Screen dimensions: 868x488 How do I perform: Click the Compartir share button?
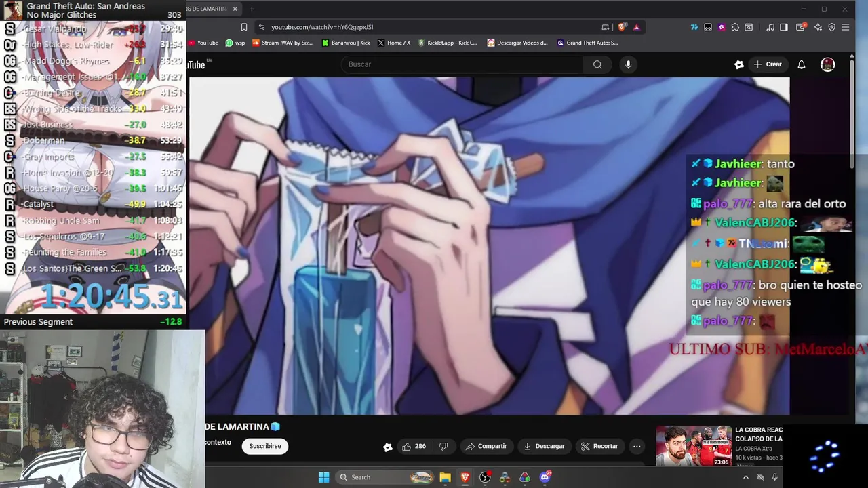(x=486, y=446)
